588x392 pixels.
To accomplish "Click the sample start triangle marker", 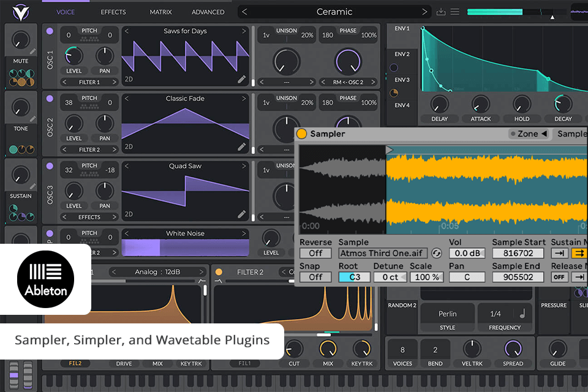I will pos(390,150).
